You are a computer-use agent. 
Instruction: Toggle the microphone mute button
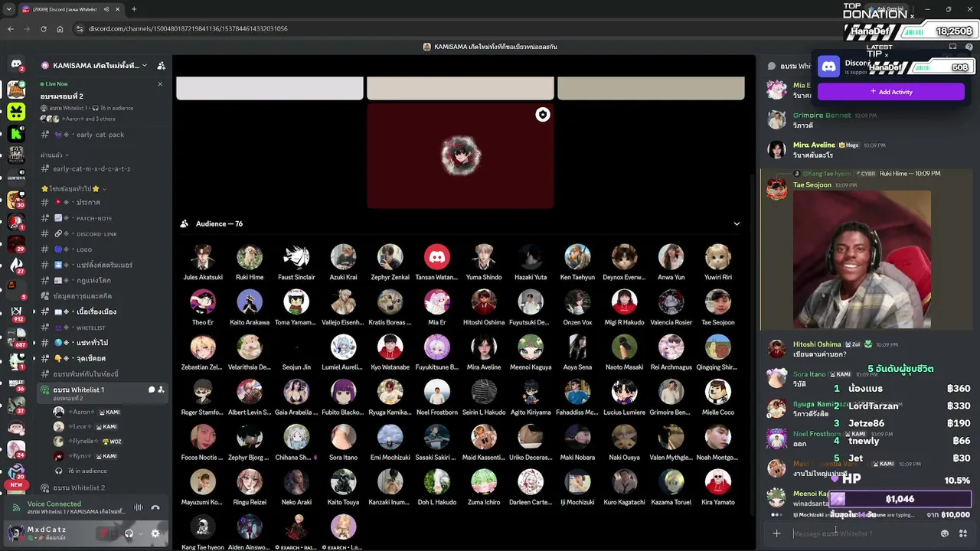point(104,533)
